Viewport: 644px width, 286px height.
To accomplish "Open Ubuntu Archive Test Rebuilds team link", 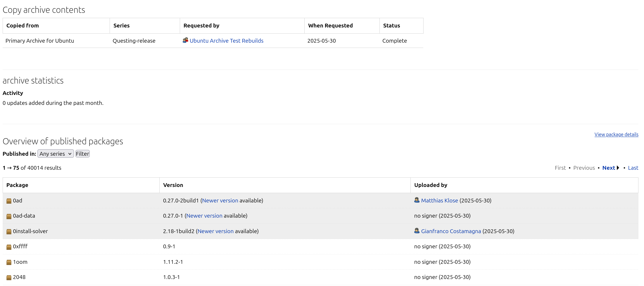I will pyautogui.click(x=226, y=41).
